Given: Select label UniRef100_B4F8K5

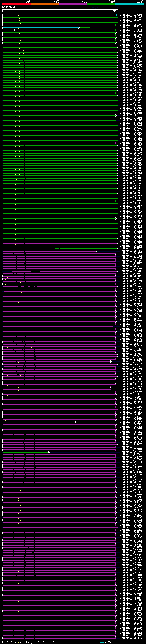Looking at the screenshot, I should coord(131,53).
